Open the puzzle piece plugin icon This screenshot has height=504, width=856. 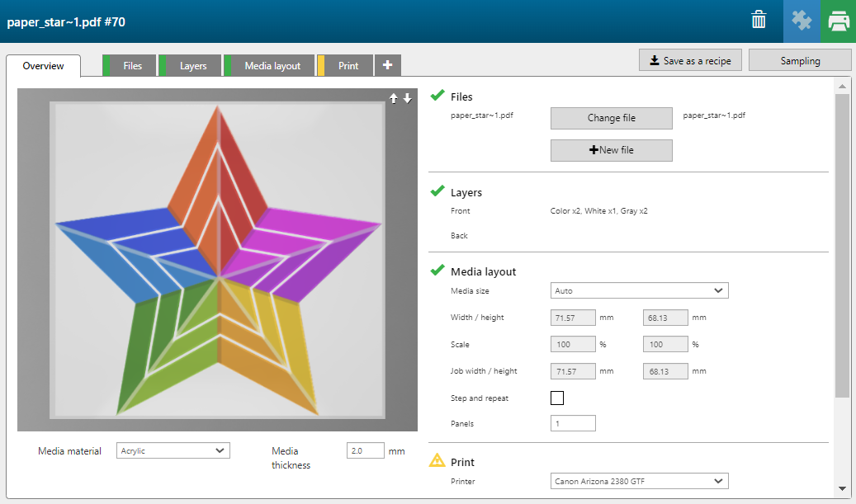801,21
